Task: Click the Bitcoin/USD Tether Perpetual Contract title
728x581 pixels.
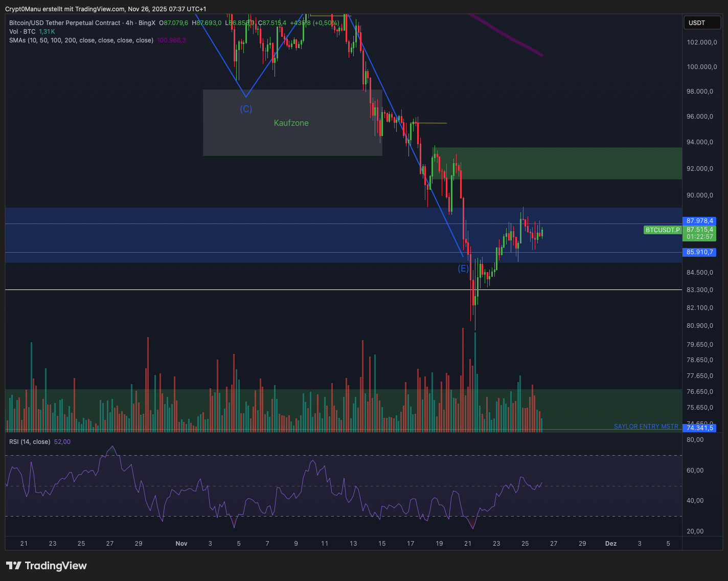Action: (x=65, y=23)
